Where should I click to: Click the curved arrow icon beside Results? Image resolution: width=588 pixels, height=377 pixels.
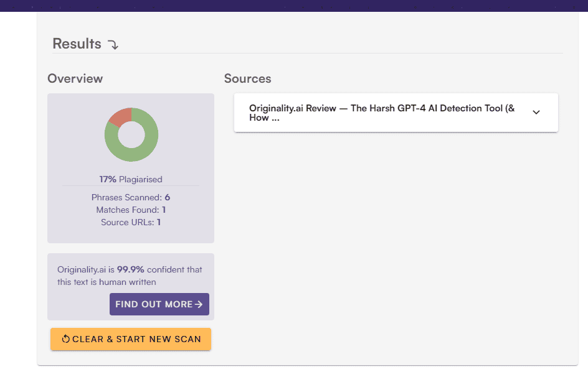pos(113,45)
